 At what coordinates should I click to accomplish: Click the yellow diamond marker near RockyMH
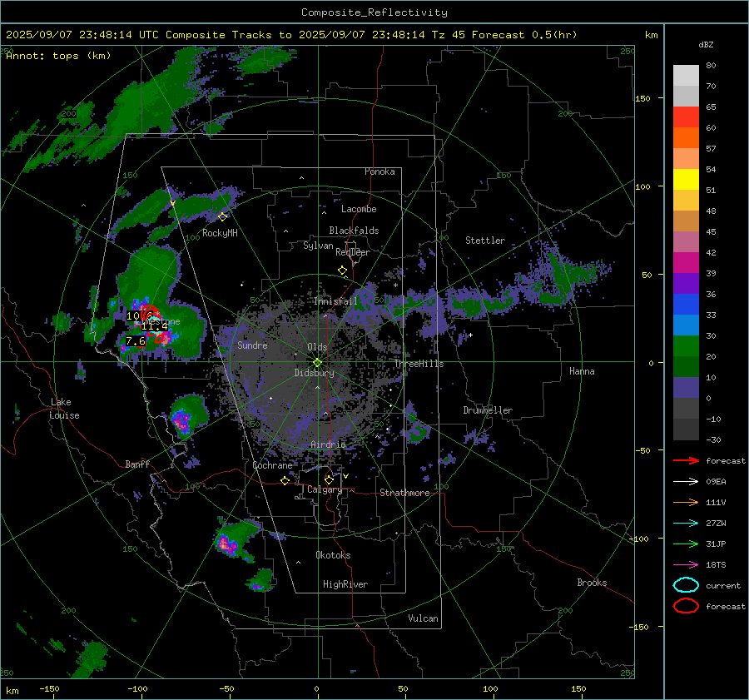point(222,217)
